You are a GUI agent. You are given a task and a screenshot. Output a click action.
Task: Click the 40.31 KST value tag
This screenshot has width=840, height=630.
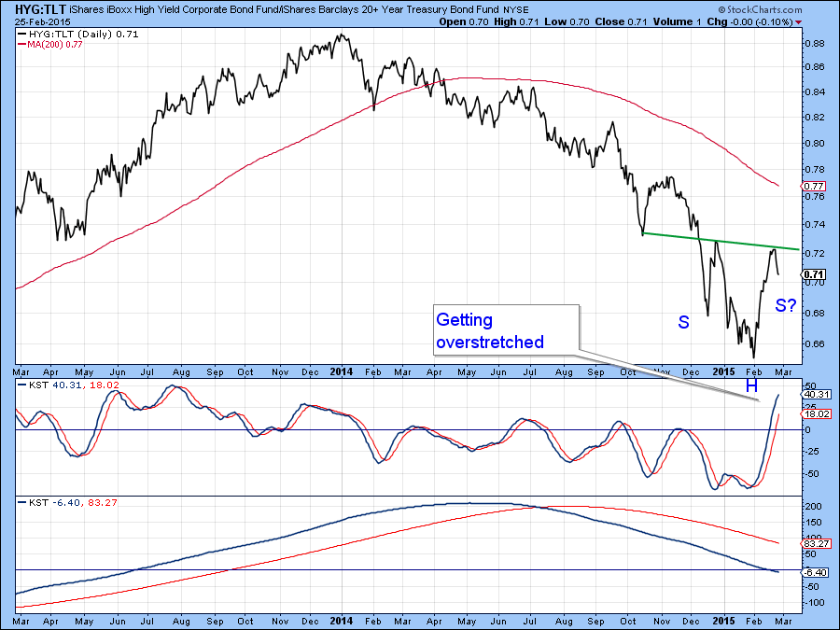point(817,394)
